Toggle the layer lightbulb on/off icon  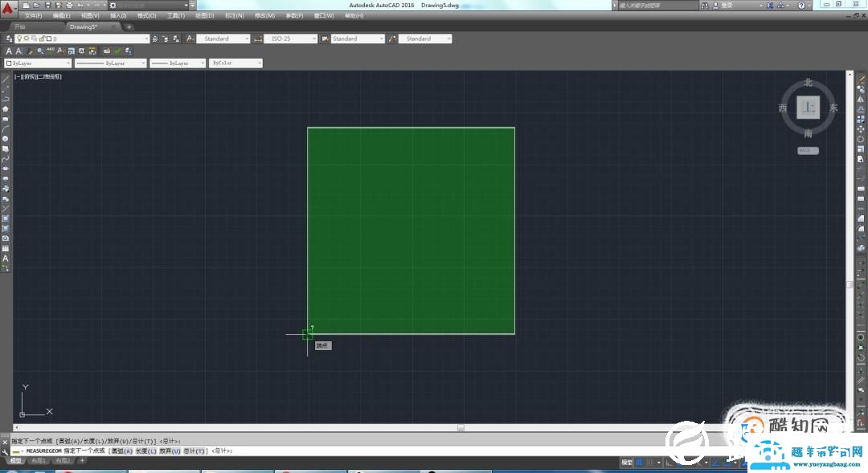[x=19, y=39]
